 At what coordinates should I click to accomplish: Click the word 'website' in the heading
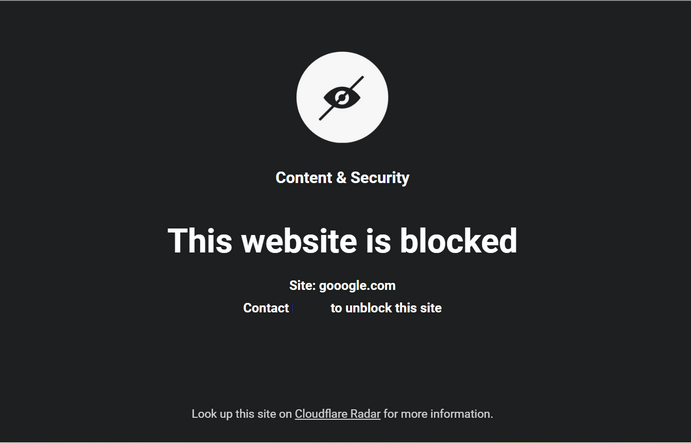[300, 241]
